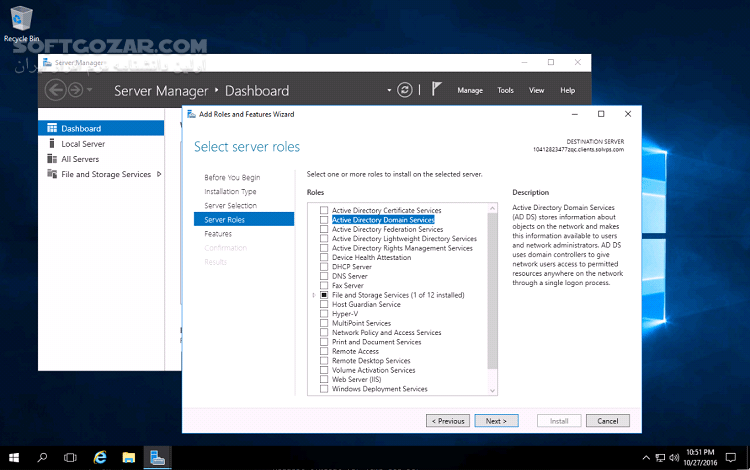Click the Server Manager back arrow

(55, 90)
